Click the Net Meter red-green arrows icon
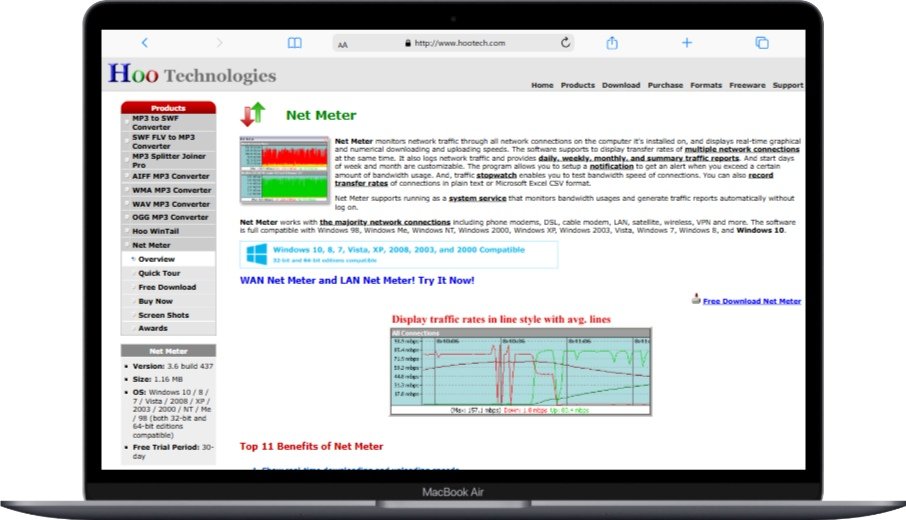The image size is (906, 520). click(x=253, y=114)
